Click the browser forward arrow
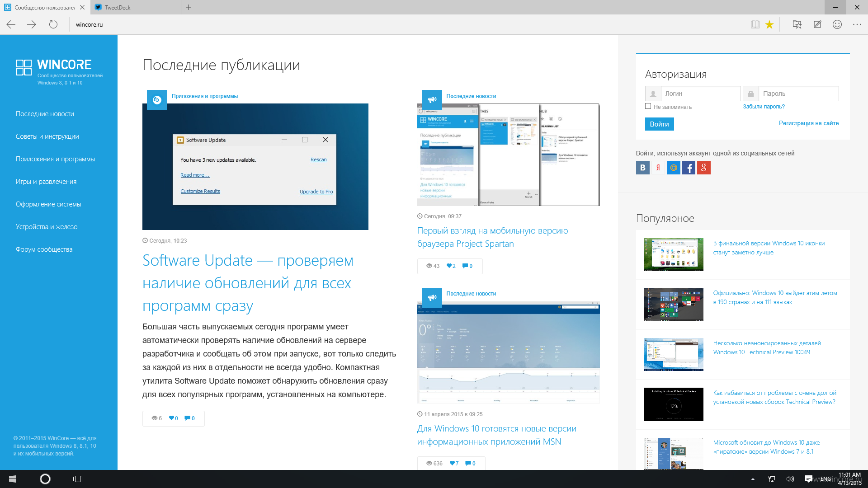 32,24
